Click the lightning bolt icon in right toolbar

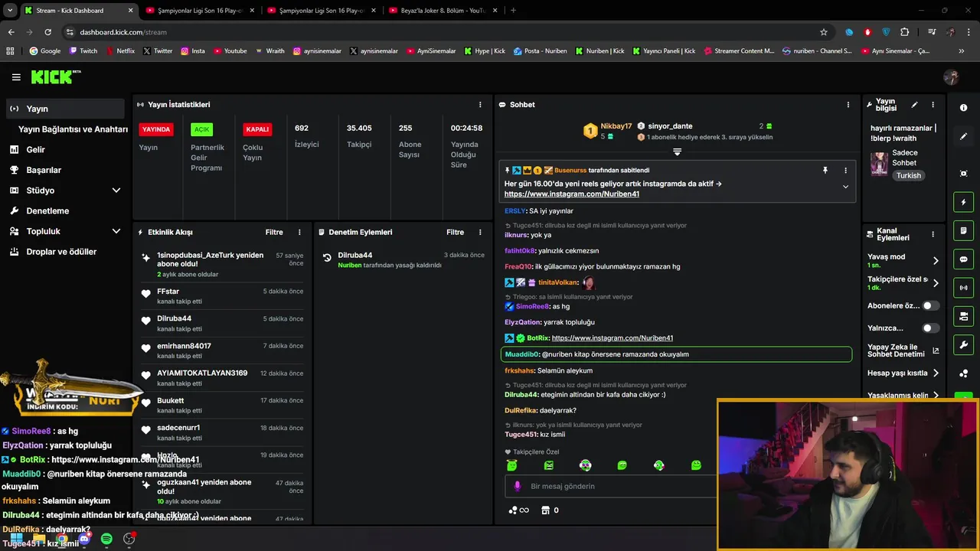(x=964, y=202)
